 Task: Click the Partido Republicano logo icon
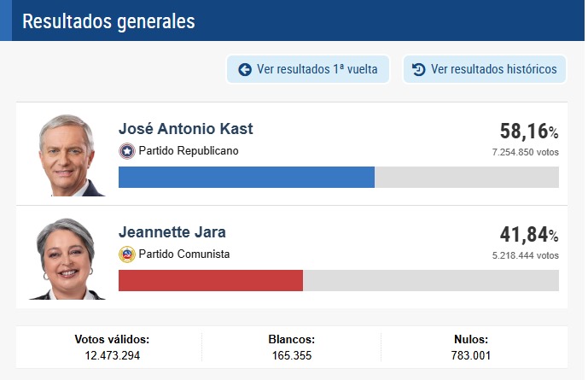(x=127, y=151)
